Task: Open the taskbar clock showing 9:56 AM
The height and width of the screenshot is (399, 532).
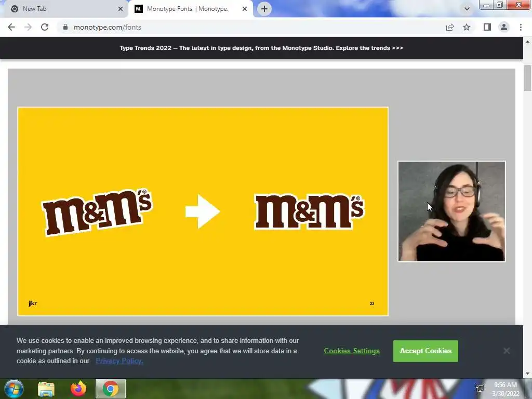Action: point(506,389)
